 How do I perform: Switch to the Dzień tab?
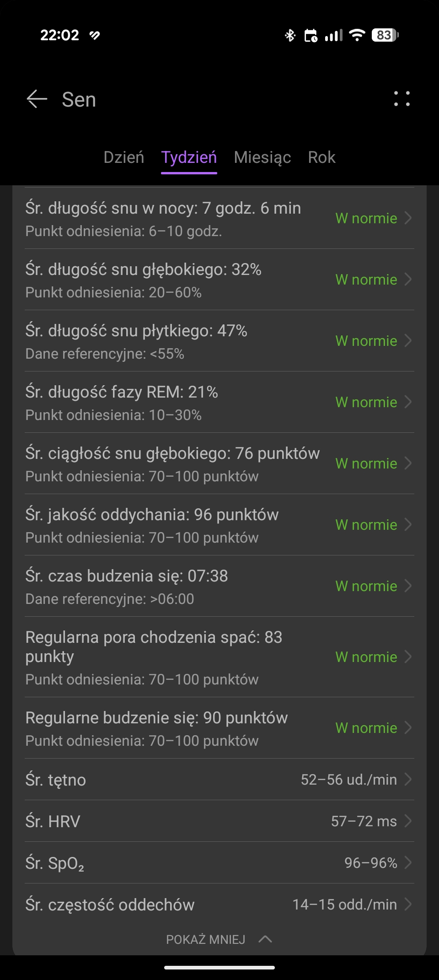pos(123,157)
